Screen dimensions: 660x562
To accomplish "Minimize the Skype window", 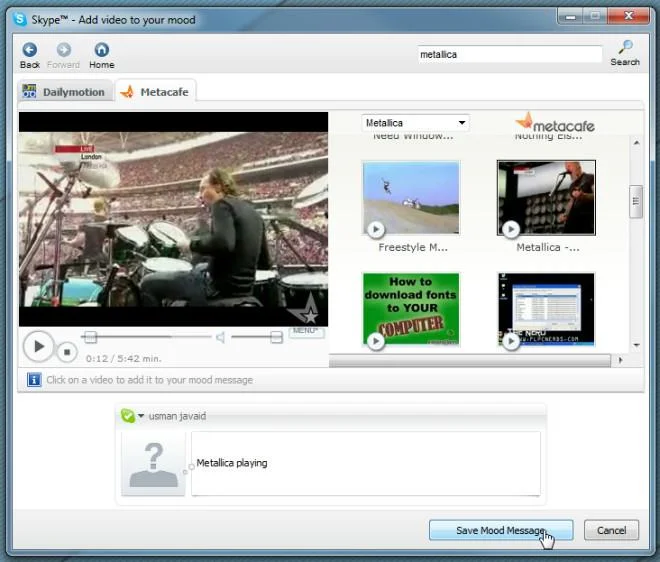I will 571,16.
